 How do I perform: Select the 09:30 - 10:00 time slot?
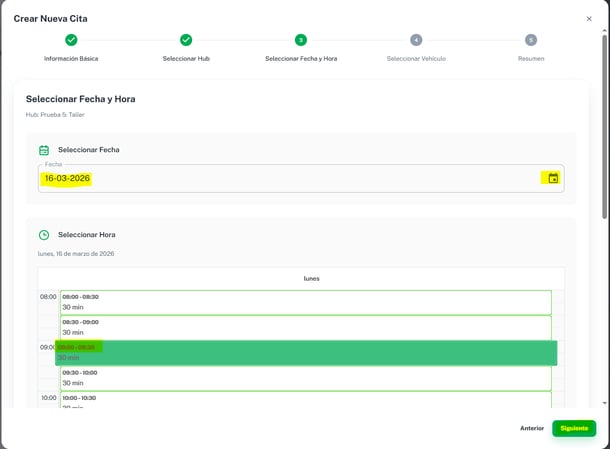coord(306,378)
